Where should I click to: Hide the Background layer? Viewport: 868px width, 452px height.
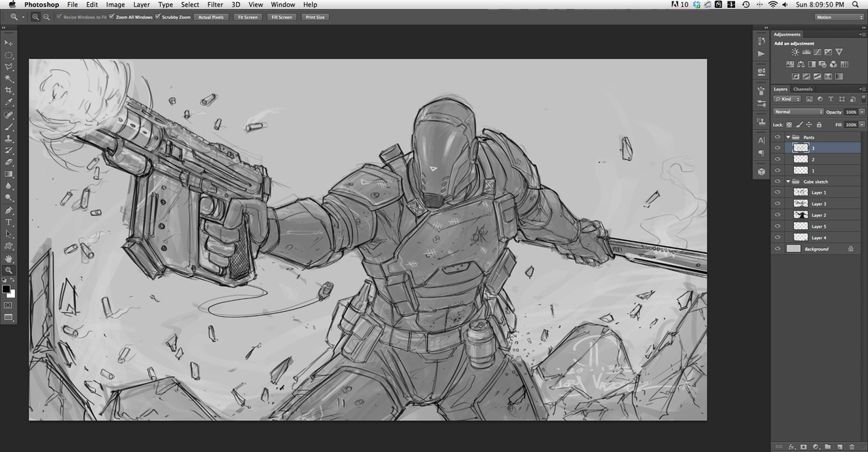pos(777,249)
